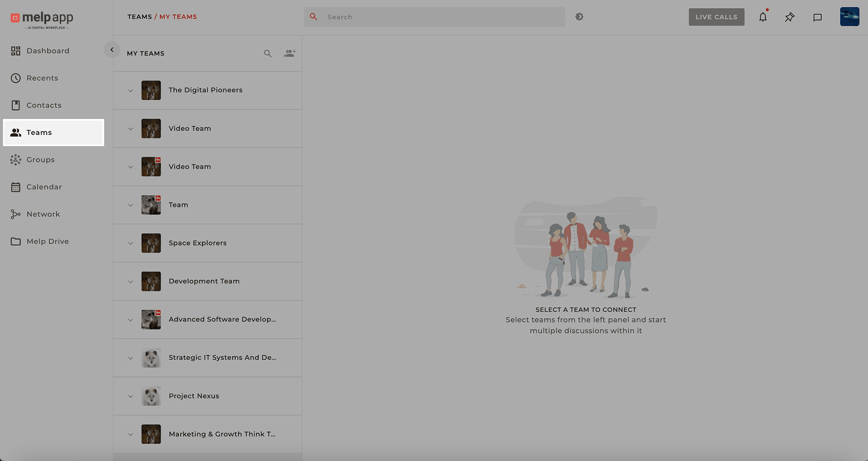Expand the Development Team entry

pyautogui.click(x=131, y=281)
